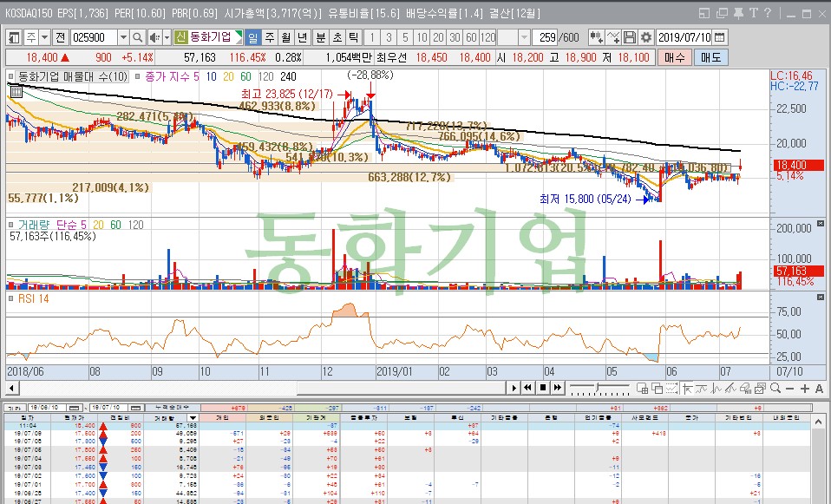
Task: Click the minus zoom-out icon
Action: 789,389
